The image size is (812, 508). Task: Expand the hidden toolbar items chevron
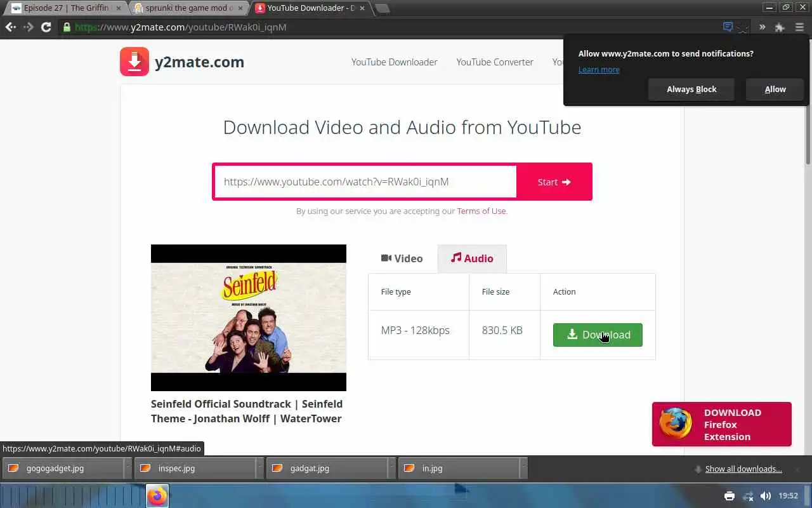tap(762, 27)
